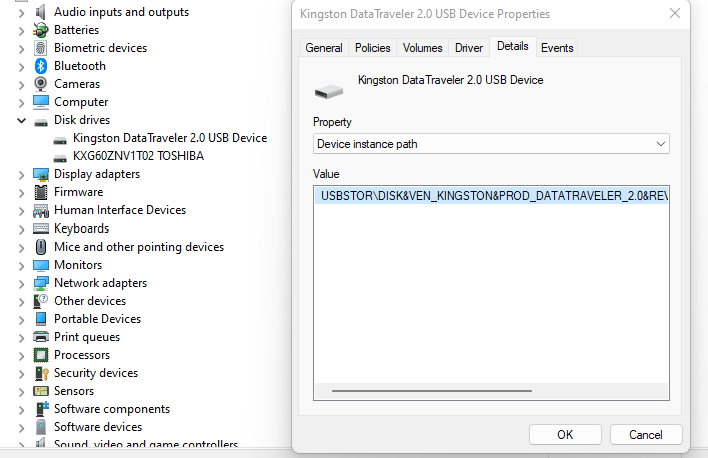Click the Mice and other pointing devices icon
Image resolution: width=708 pixels, height=458 pixels.
tap(41, 247)
